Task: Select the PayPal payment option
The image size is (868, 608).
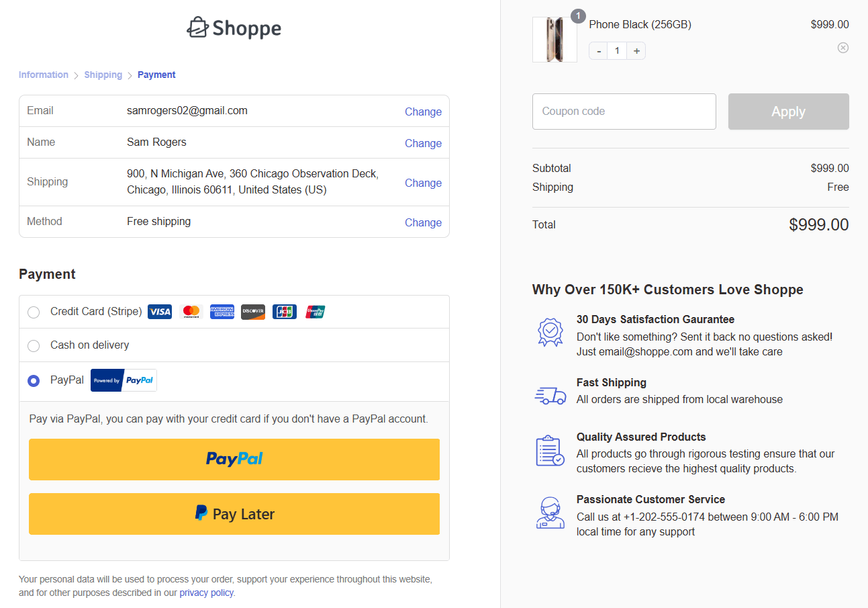Action: [x=34, y=380]
